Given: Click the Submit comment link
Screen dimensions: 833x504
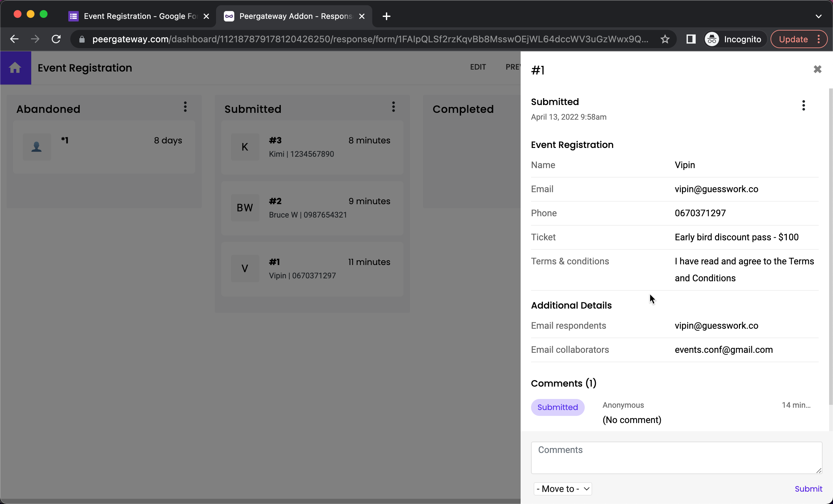Looking at the screenshot, I should [x=808, y=488].
